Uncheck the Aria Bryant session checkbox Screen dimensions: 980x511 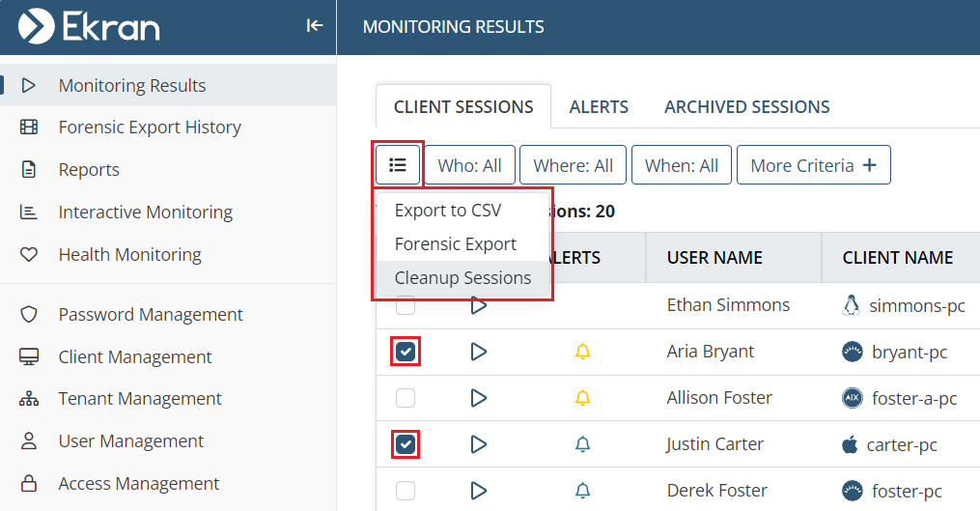coord(406,352)
